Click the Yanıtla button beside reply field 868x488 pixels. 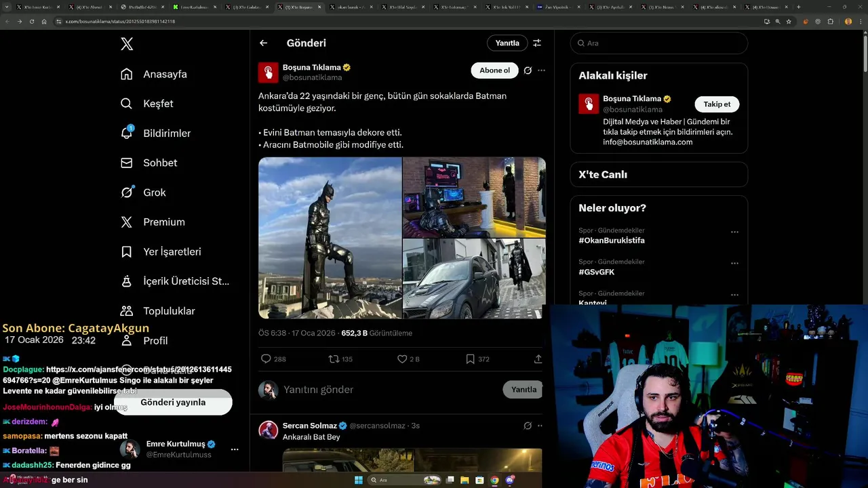tap(524, 390)
